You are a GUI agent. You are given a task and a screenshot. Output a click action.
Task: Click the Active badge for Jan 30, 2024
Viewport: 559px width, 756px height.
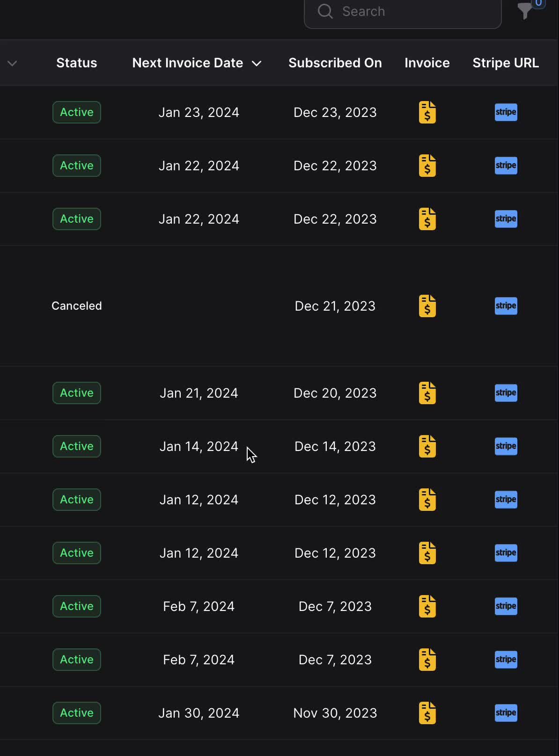pos(76,713)
